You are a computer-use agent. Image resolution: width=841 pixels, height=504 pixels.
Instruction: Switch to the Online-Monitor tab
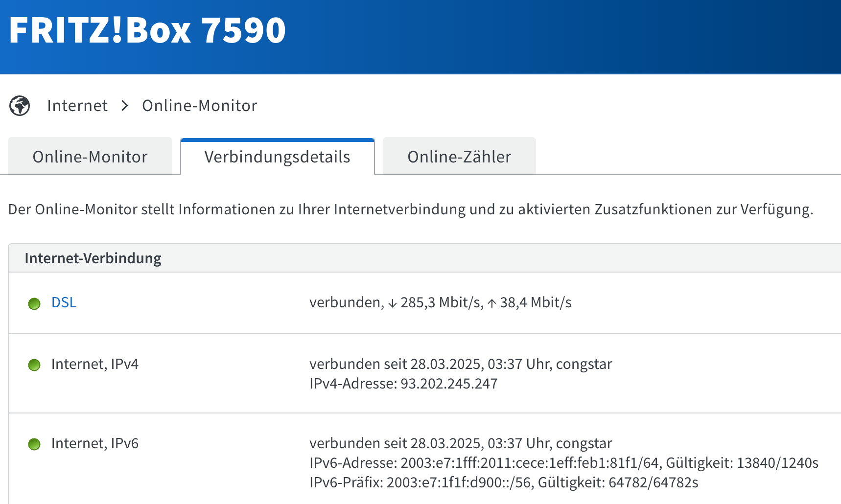90,157
